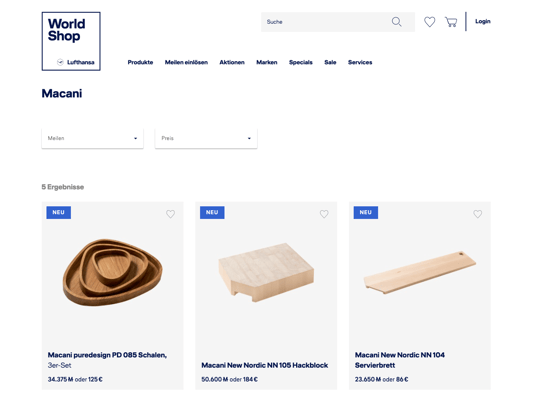Favorite the NN 105 Hackblock heart icon
Screen dimensions: 538x400
324,214
